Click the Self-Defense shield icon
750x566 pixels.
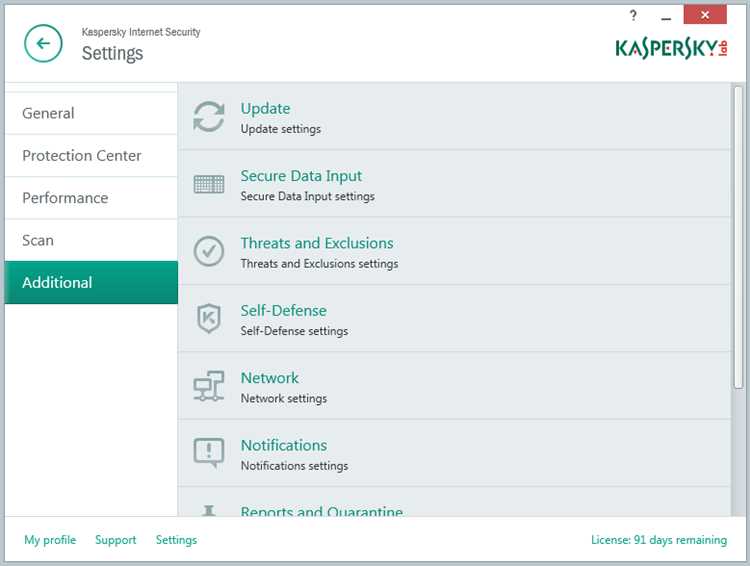(209, 318)
